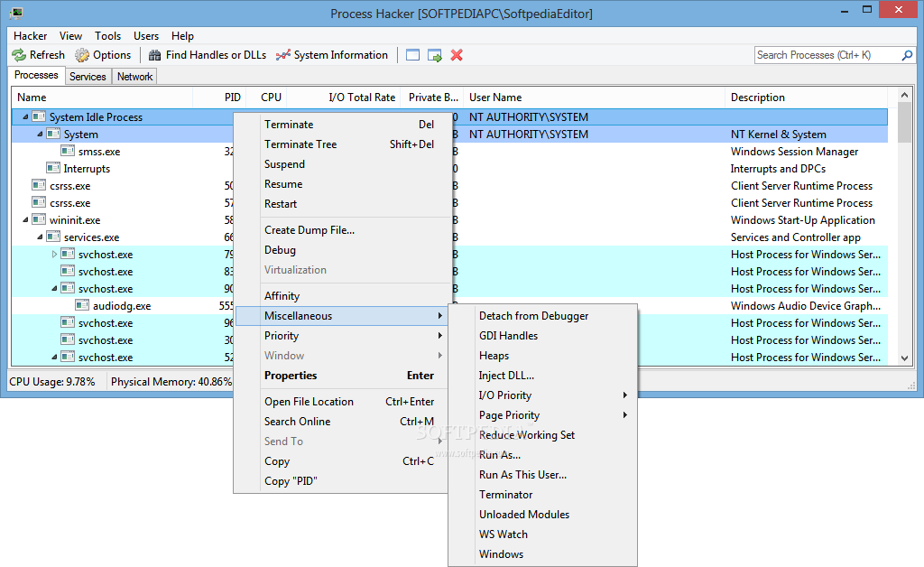Click the services.exe process icon
Viewport: 924px width, 567px height.
[53, 237]
